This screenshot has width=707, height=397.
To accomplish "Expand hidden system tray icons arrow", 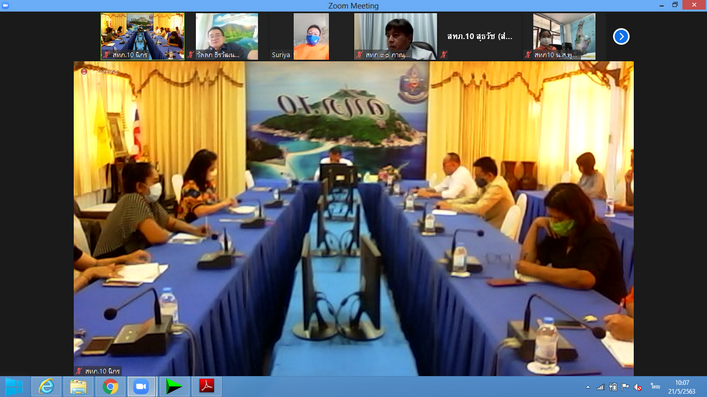I will 588,387.
